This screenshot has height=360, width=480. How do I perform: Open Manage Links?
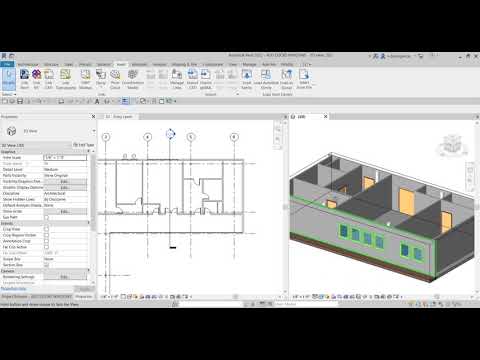(177, 79)
